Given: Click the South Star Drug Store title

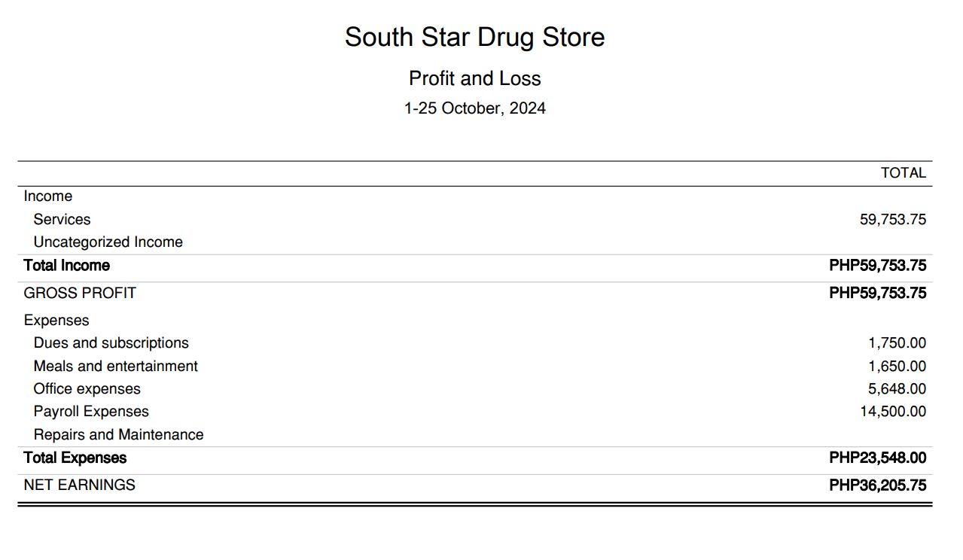Looking at the screenshot, I should [x=474, y=38].
